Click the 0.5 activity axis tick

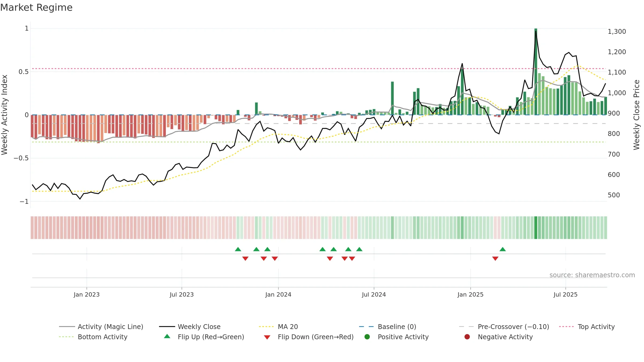24,72
